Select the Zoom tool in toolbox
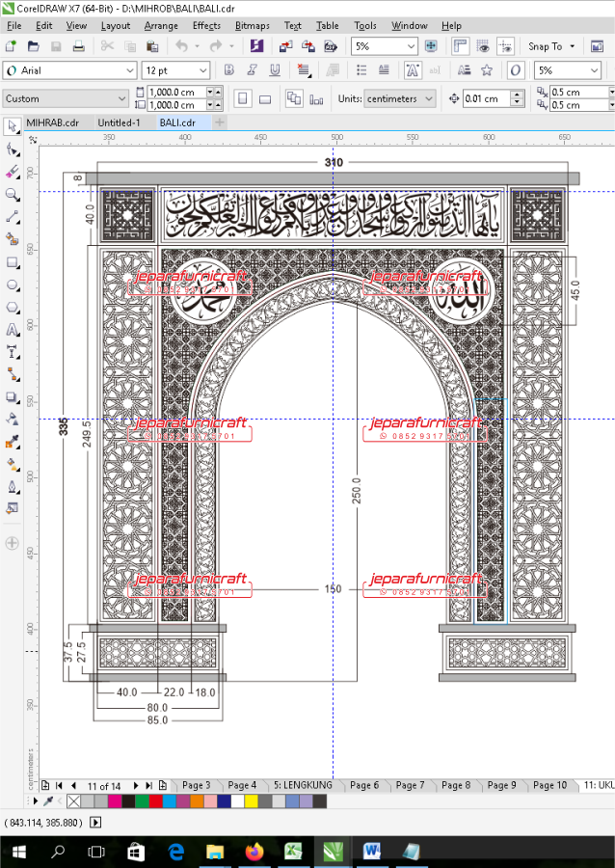The height and width of the screenshot is (868, 615). pos(13,194)
